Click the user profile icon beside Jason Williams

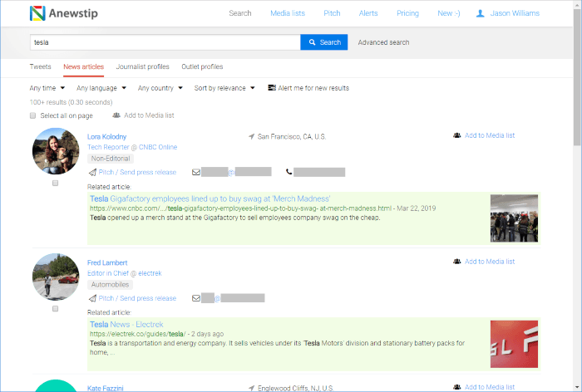[480, 13]
